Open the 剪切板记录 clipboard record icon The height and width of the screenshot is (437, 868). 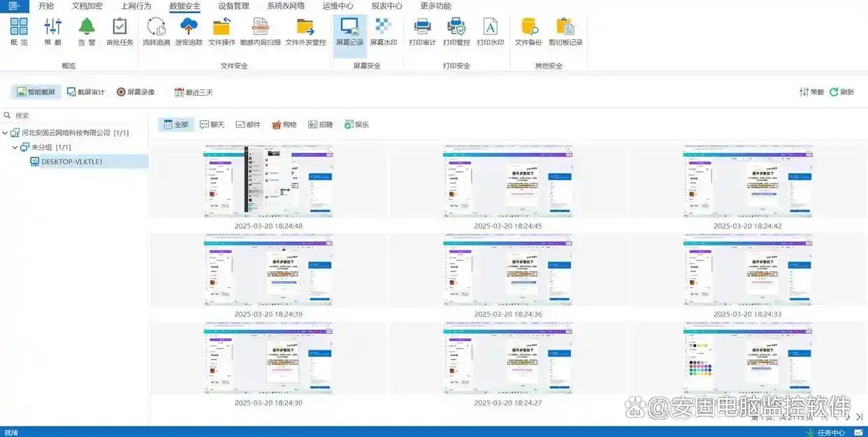pyautogui.click(x=565, y=31)
